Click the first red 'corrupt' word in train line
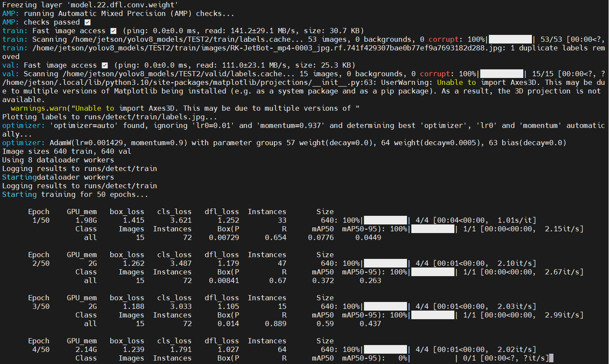Viewport: 609px width, 364px height. click(x=444, y=40)
